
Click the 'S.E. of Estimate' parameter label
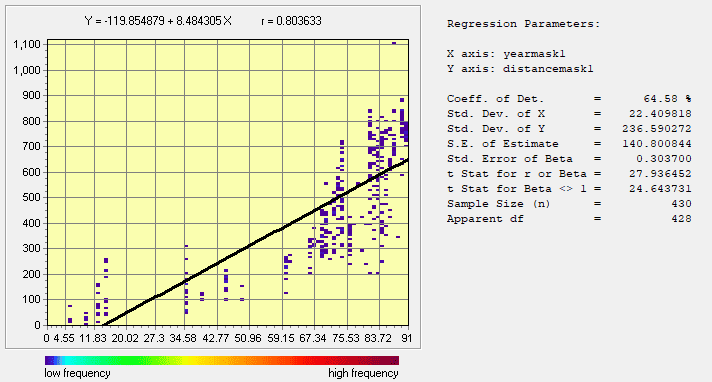503,144
